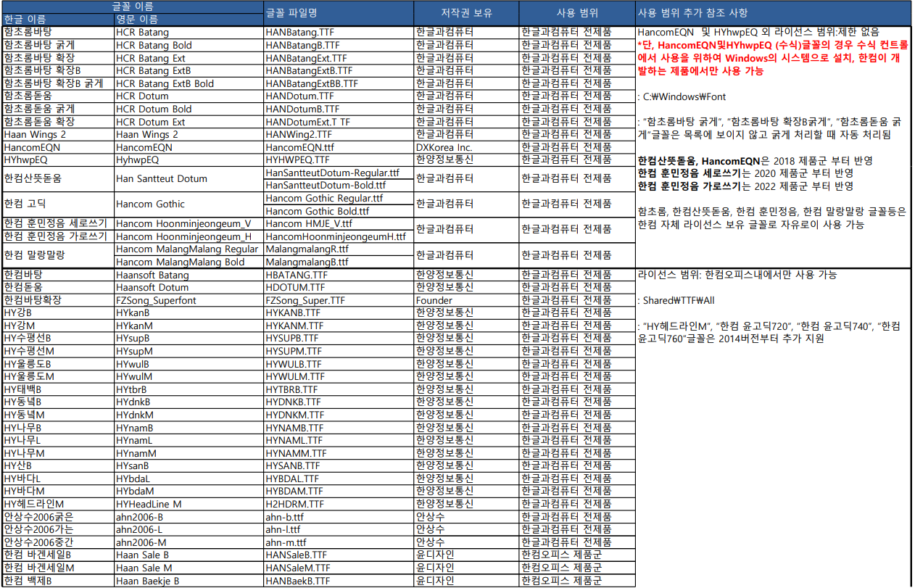Click the 'Hancom HMJE_V.ttf' cell

(339, 223)
